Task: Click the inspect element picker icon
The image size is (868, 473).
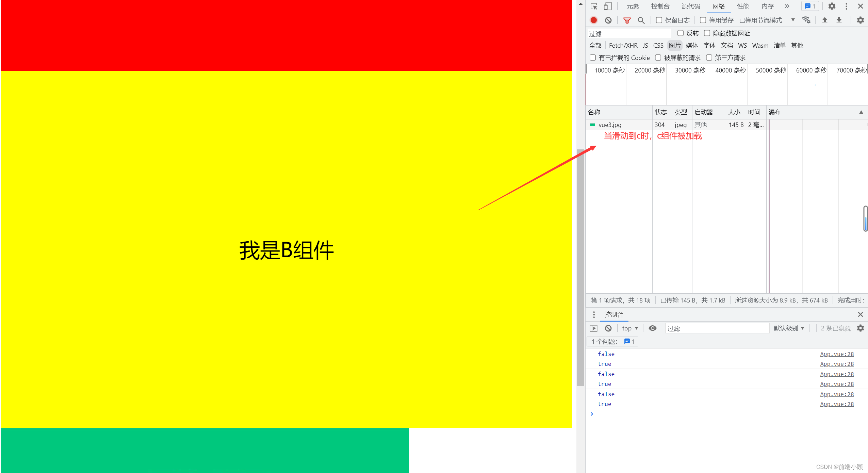Action: [594, 6]
